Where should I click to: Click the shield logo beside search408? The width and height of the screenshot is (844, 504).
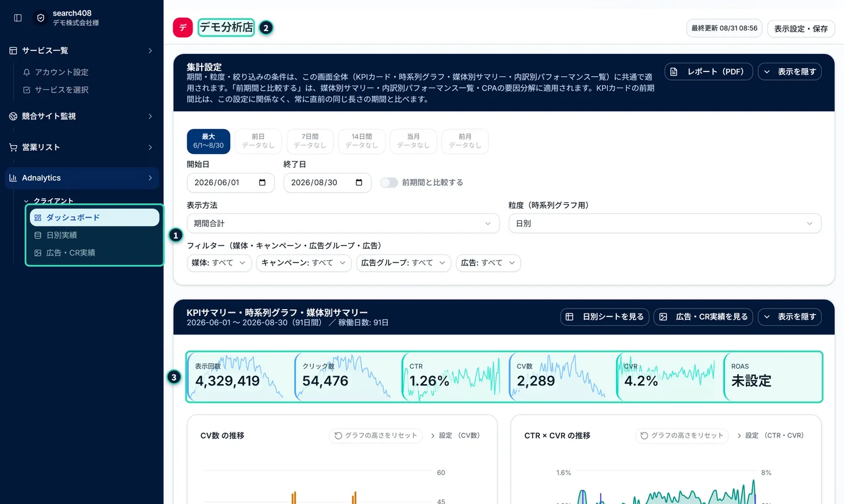coord(40,18)
